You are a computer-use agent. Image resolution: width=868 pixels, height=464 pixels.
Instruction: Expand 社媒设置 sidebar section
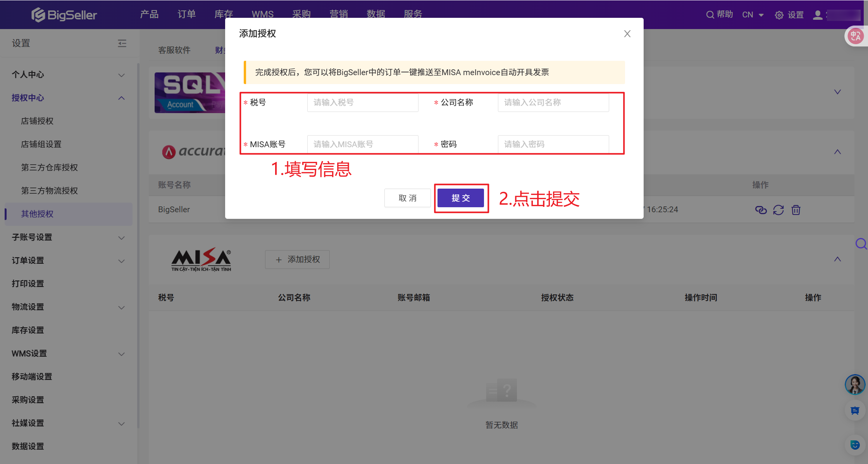(121, 423)
